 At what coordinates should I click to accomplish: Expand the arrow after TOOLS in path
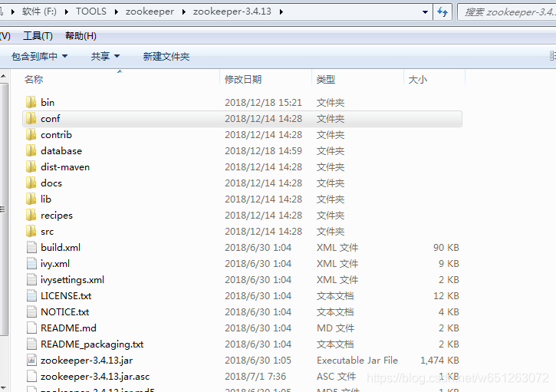click(117, 12)
